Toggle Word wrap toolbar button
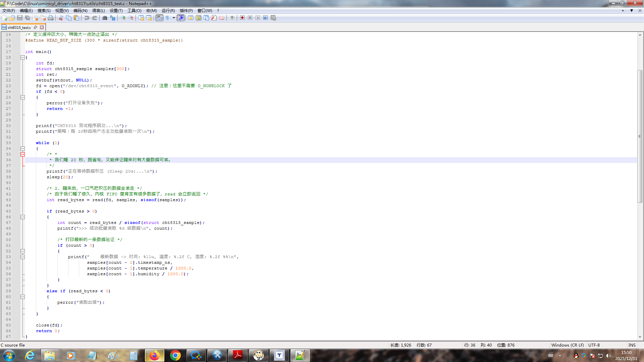 click(159, 18)
